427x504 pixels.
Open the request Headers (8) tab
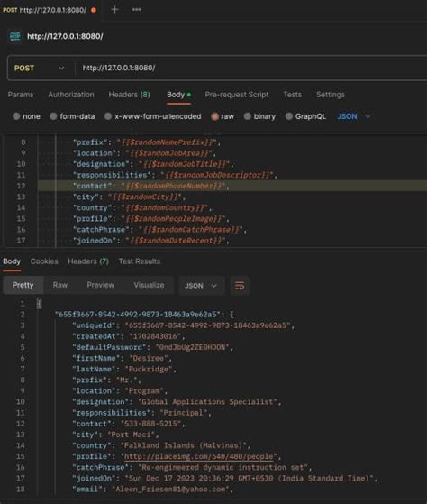(x=129, y=95)
